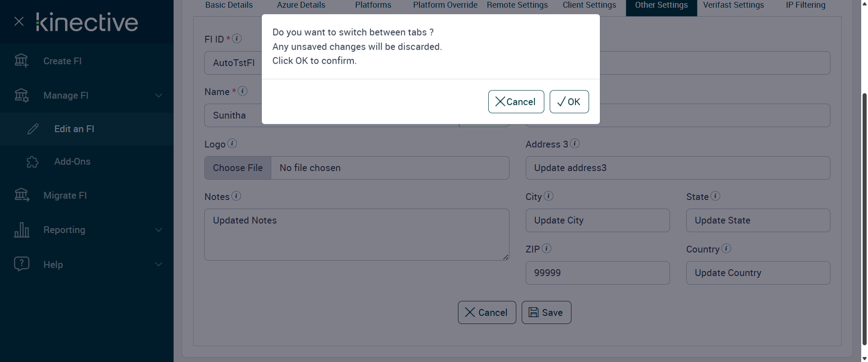Click the Save button on the form

546,313
